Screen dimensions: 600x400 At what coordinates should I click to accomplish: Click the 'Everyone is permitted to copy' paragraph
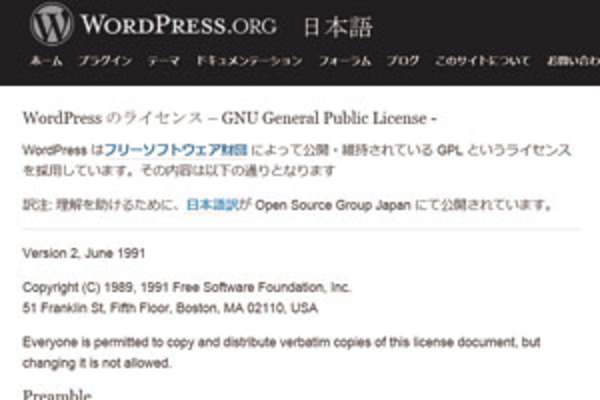point(281,353)
